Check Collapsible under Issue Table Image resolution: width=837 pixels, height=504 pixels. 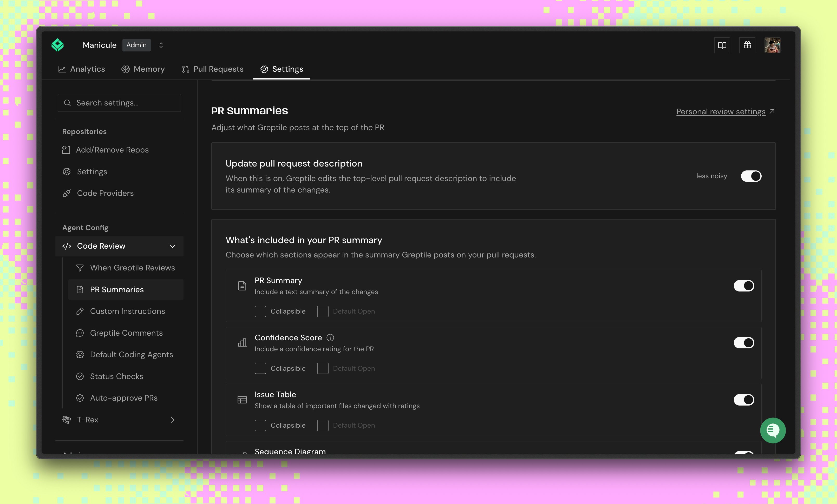click(260, 426)
